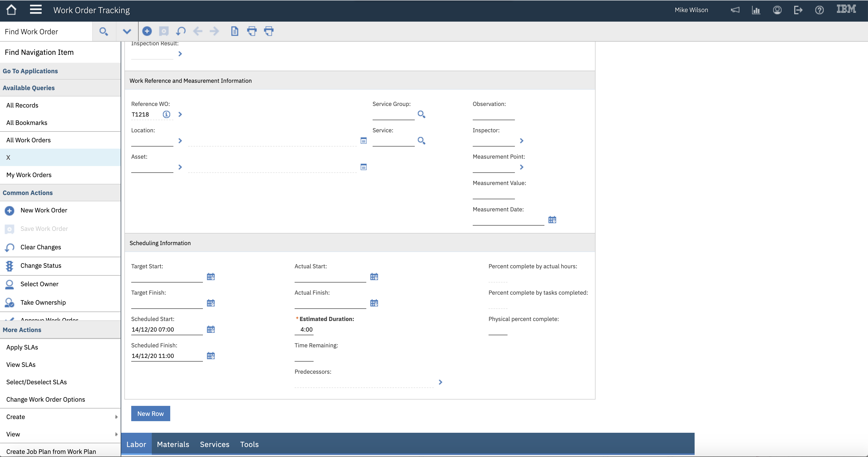Expand the search options dropdown chevron
The image size is (868, 457).
point(127,31)
